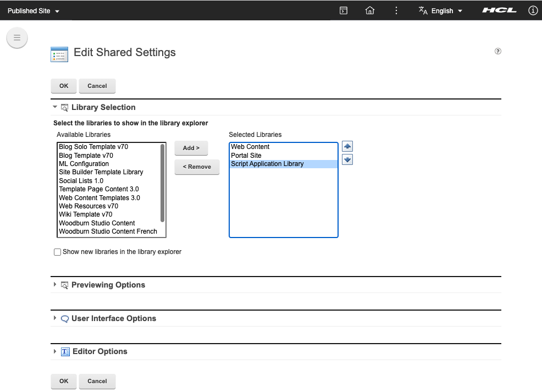Click the Add button to add library
Viewport: 542px width, 392px height.
click(x=191, y=147)
